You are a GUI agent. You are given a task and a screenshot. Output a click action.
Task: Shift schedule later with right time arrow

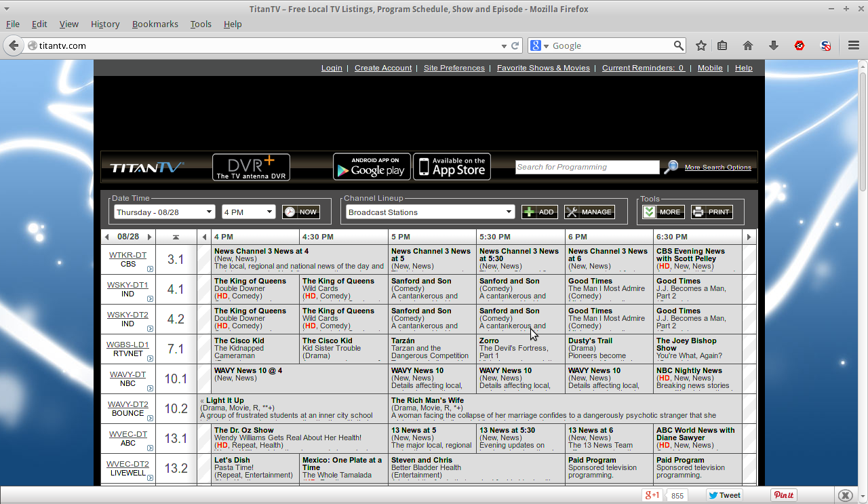pyautogui.click(x=749, y=237)
